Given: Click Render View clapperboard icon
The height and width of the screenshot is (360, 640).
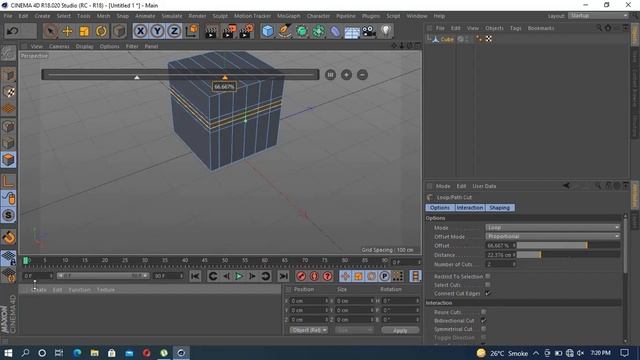Looking at the screenshot, I should point(211,31).
